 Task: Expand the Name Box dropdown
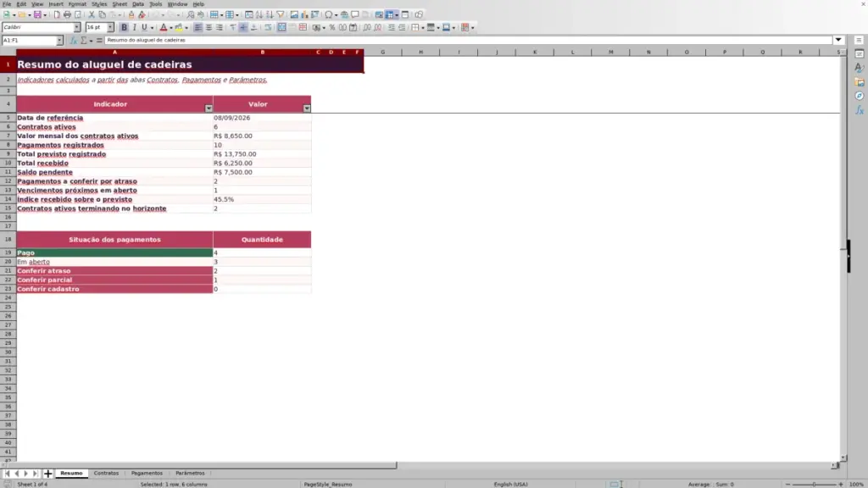click(x=60, y=41)
